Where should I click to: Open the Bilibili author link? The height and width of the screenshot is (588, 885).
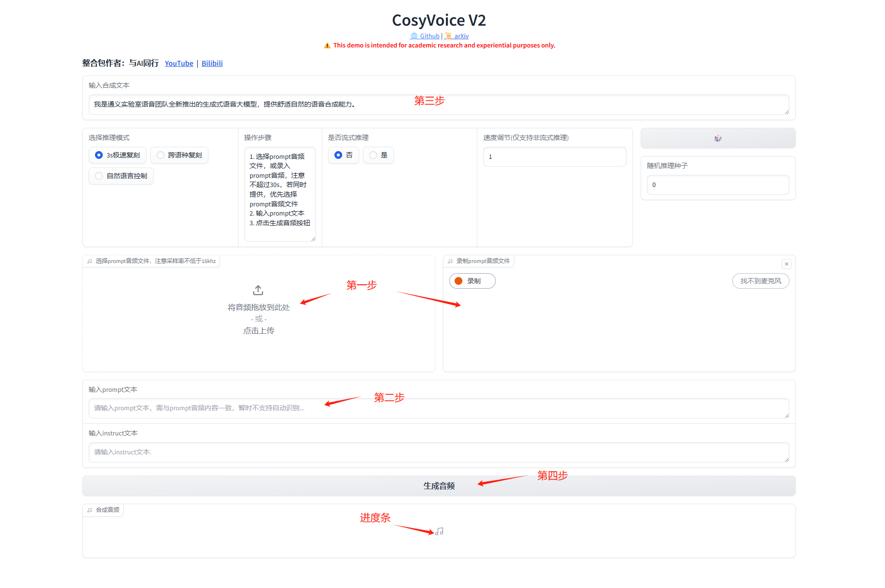click(x=212, y=63)
